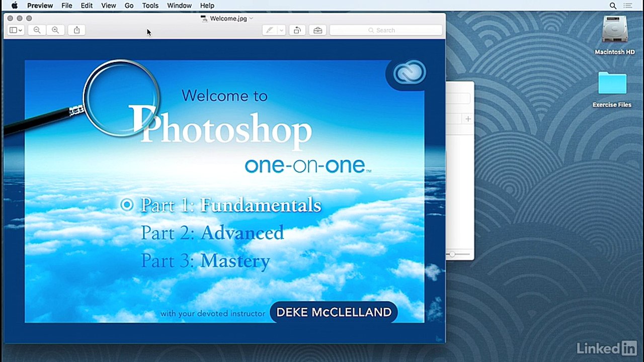This screenshot has width=644, height=362.
Task: Click the Highlight pen tool icon
Action: point(270,30)
